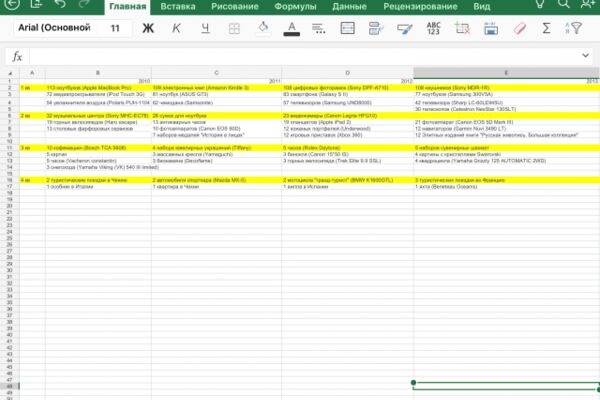The image size is (600, 400).
Task: Redo the last undone action
Action: [x=84, y=4]
